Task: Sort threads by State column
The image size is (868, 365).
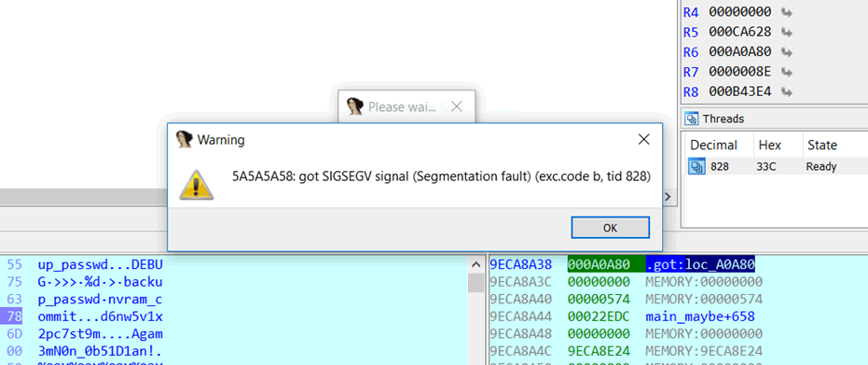Action: click(x=822, y=145)
